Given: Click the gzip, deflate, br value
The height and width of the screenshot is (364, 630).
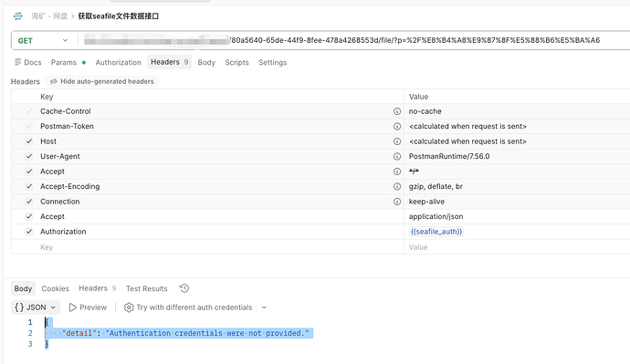Looking at the screenshot, I should [436, 186].
